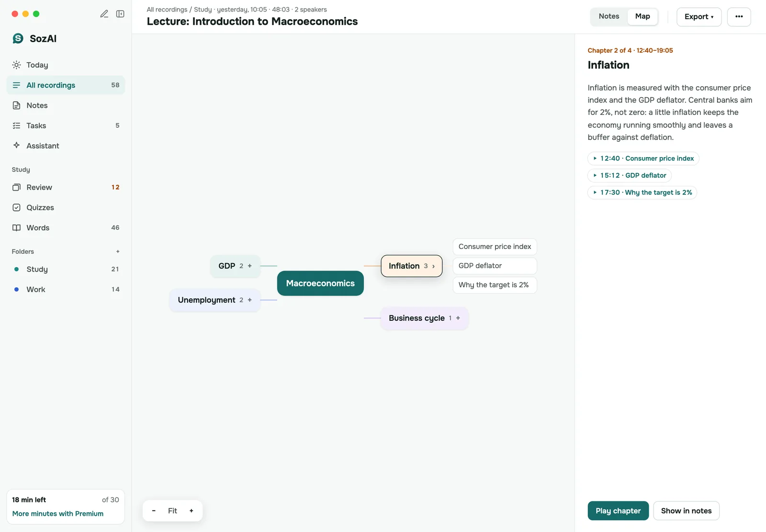
Task: Click All recordings breadcrumb link
Action: point(167,10)
